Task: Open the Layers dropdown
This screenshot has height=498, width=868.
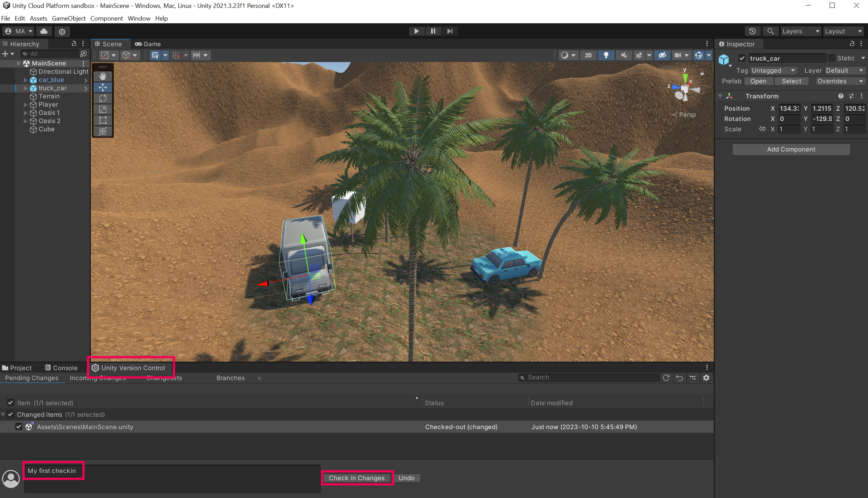Action: pyautogui.click(x=800, y=31)
